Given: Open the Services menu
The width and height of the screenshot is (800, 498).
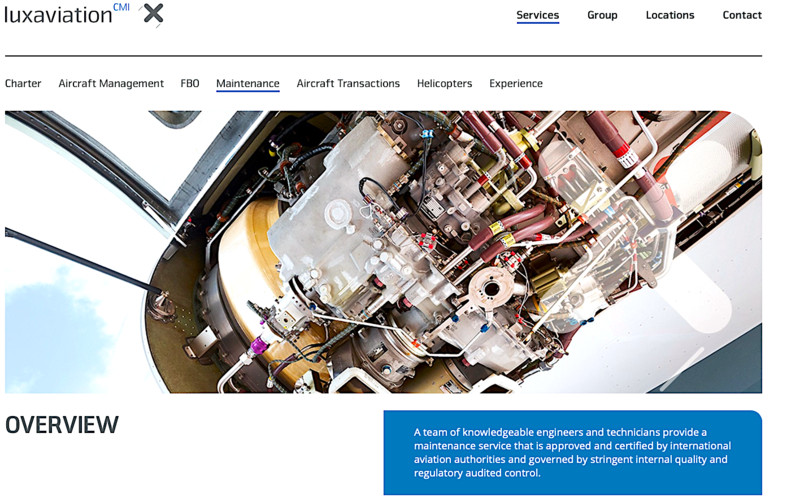Looking at the screenshot, I should 537,15.
